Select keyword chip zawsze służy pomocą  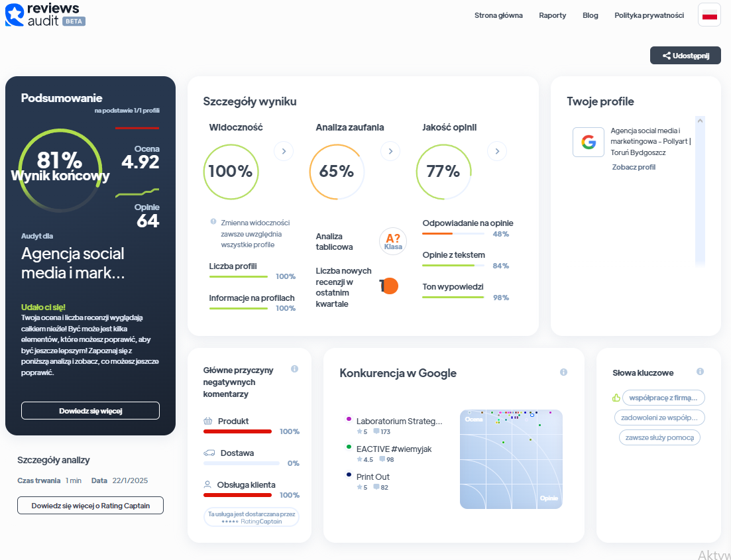point(659,437)
